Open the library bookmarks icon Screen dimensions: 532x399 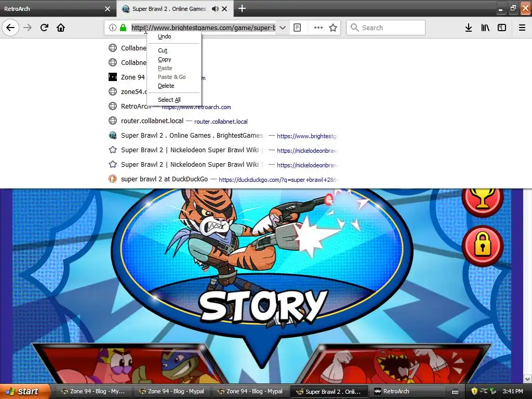[x=485, y=28]
